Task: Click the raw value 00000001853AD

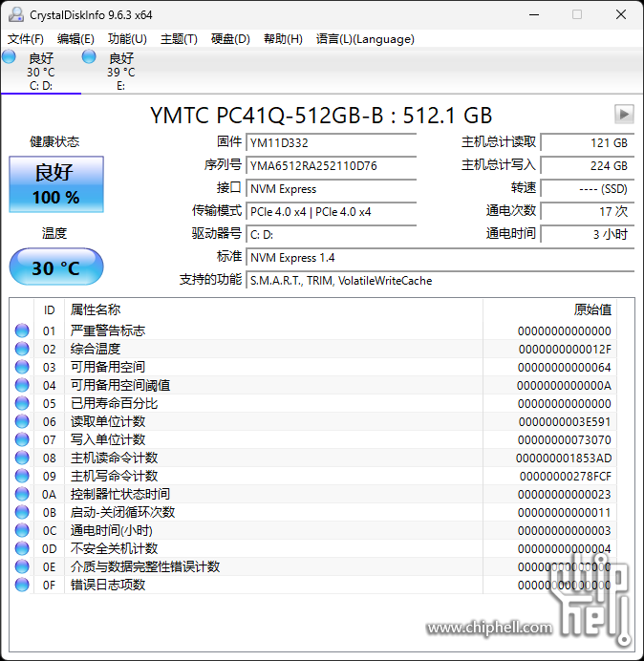Action: 564,458
